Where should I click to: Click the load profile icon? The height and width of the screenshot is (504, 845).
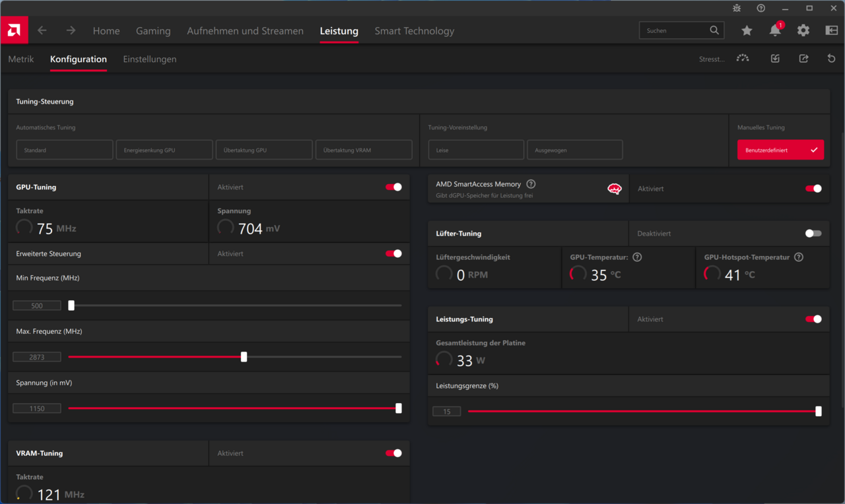pyautogui.click(x=775, y=59)
